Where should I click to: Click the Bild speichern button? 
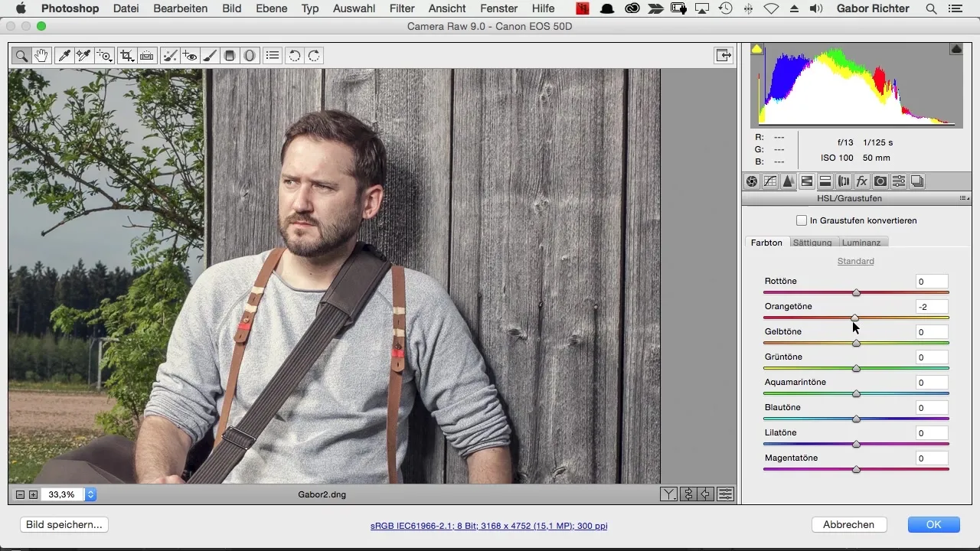tap(64, 525)
